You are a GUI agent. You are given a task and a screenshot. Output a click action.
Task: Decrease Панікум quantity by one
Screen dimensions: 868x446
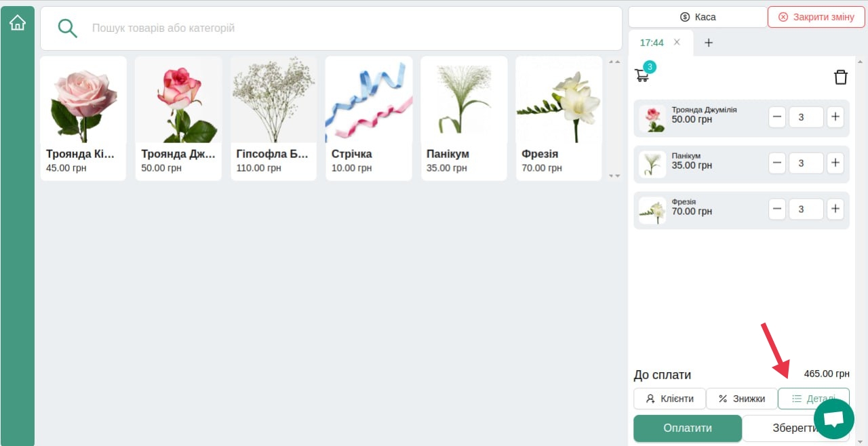[778, 163]
